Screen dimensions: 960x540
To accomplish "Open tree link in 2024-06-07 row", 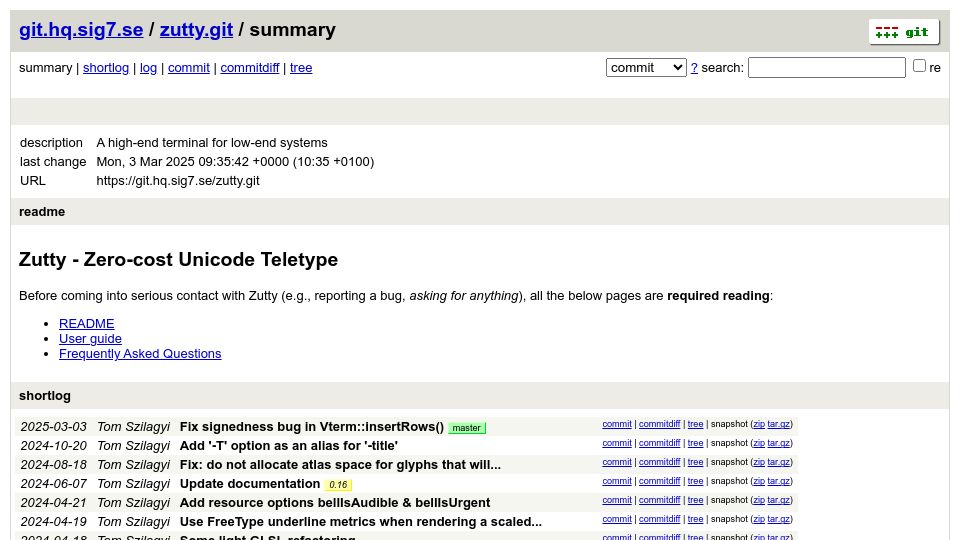I will click(695, 481).
